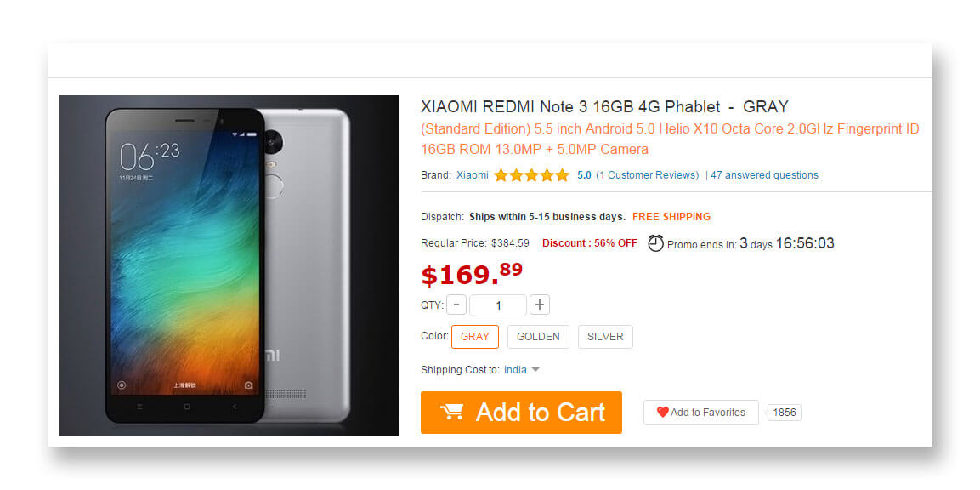Click the Redmi Note 3 product image
Viewport: 980px width, 490px height.
[229, 265]
